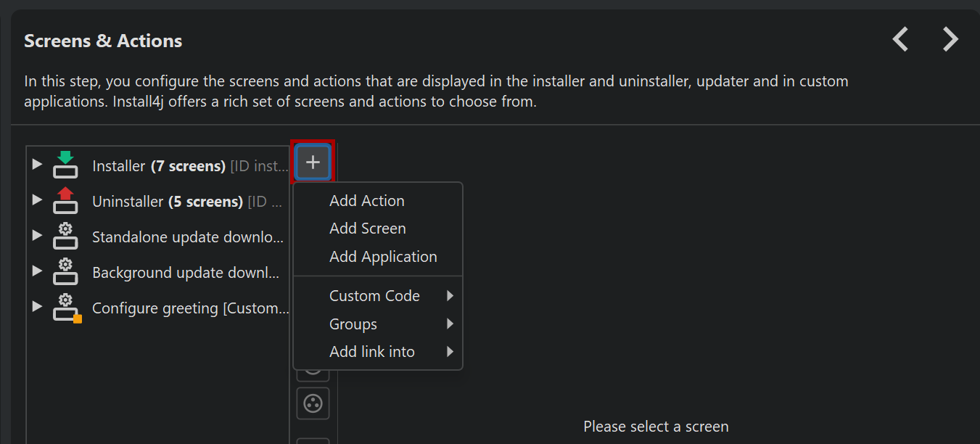Go to next step with right chevron

coord(950,39)
